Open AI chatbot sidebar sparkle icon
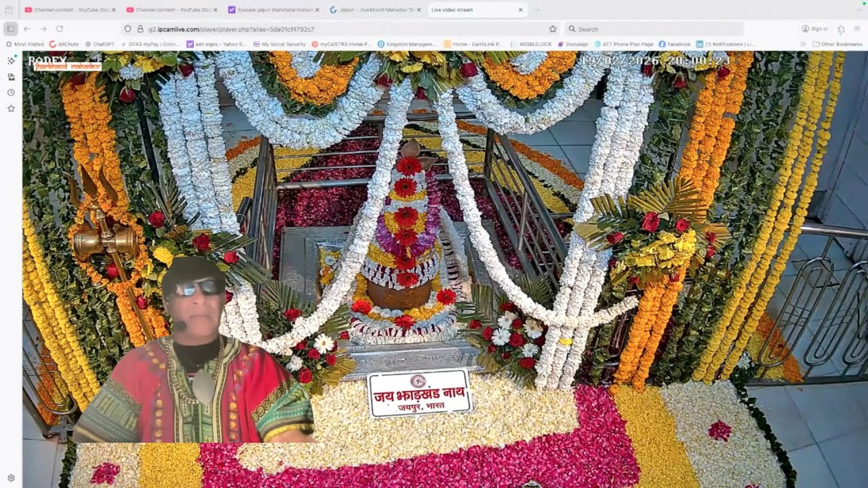 pyautogui.click(x=11, y=61)
